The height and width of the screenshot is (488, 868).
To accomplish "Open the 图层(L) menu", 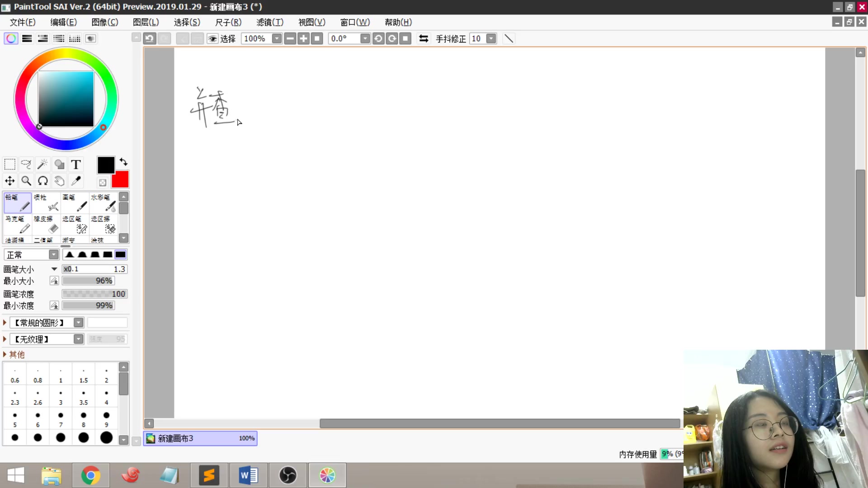I will tap(146, 22).
